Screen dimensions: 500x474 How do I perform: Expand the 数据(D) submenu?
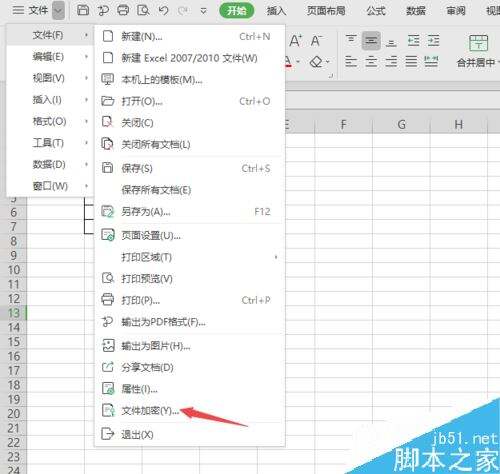[50, 164]
